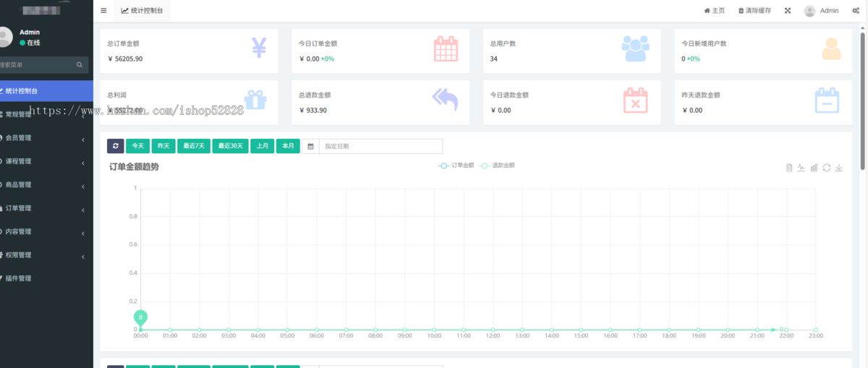Switch chart to bar type icon
Viewport: 868px width, 368px height.
point(814,168)
